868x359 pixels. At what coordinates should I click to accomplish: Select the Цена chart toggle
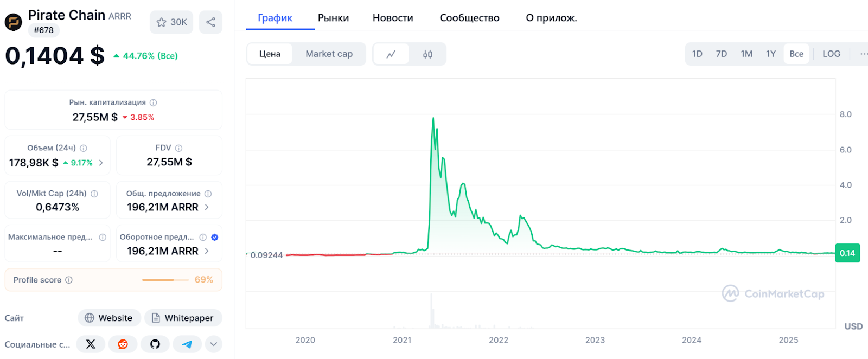(270, 54)
